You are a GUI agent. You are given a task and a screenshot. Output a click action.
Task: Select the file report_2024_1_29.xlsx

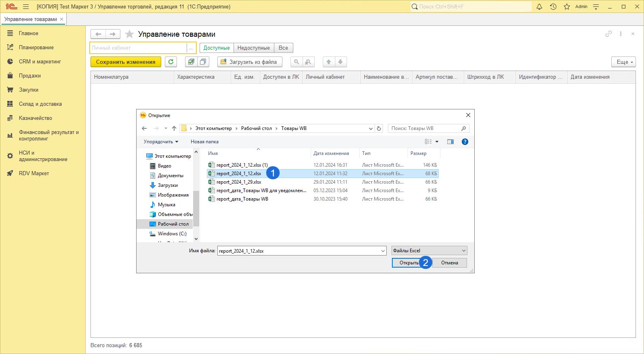pos(238,182)
